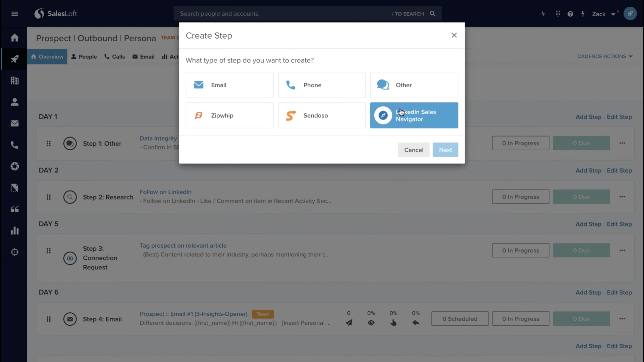Viewport: 644px width, 362px height.
Task: Collapse the hamburger navigation menu
Action: pos(14,14)
